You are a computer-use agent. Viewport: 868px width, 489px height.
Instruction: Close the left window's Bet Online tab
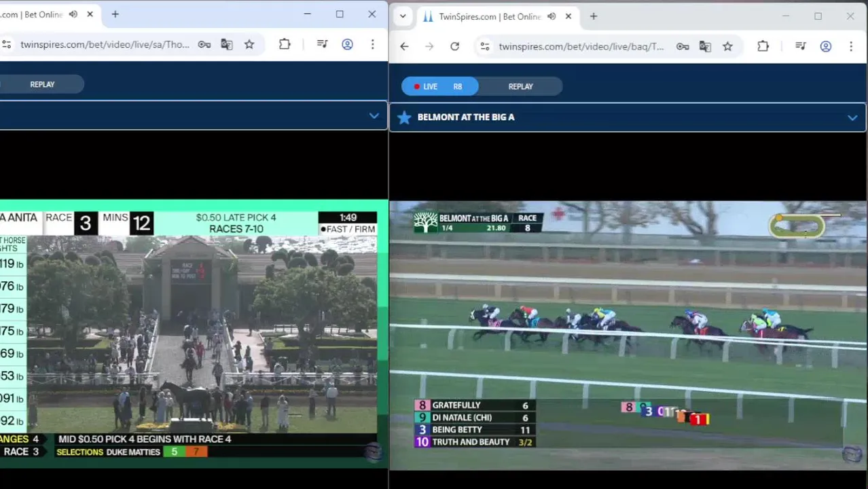(x=90, y=14)
